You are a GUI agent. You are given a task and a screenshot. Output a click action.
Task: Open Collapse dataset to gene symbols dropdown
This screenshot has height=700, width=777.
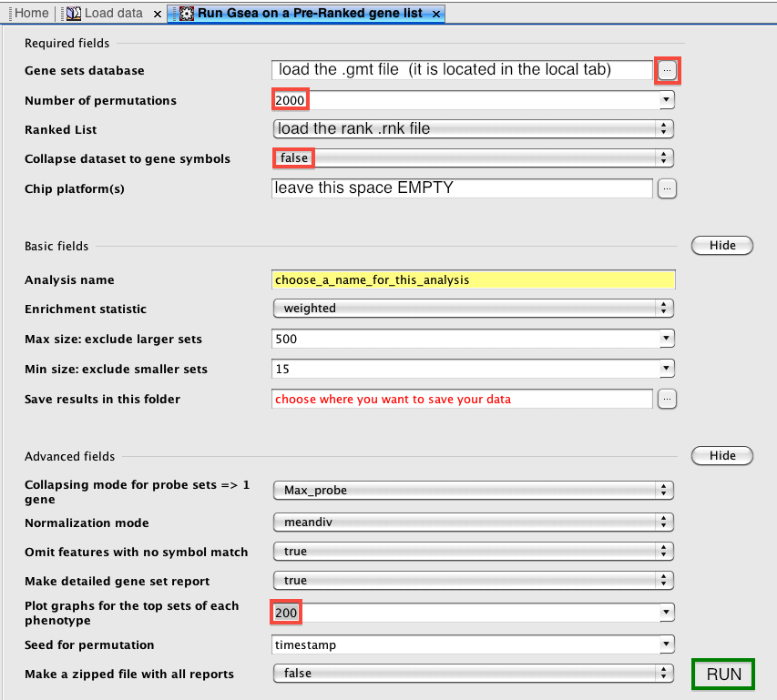[x=665, y=158]
